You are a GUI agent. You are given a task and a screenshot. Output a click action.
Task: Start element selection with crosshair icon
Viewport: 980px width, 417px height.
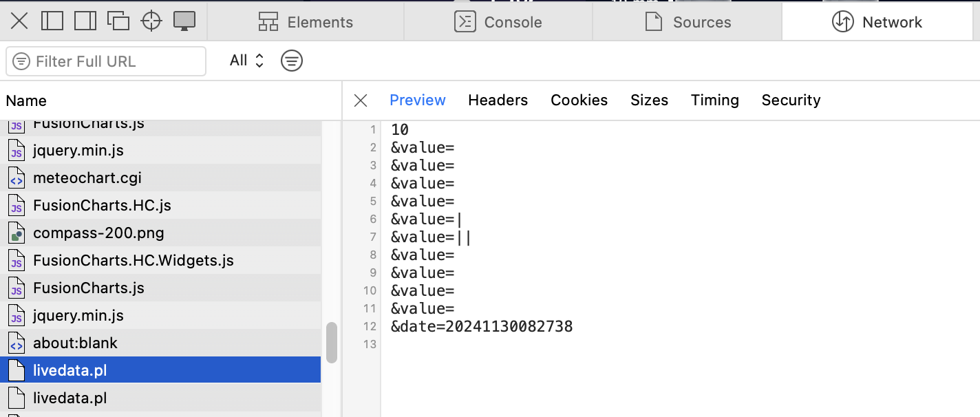point(151,21)
